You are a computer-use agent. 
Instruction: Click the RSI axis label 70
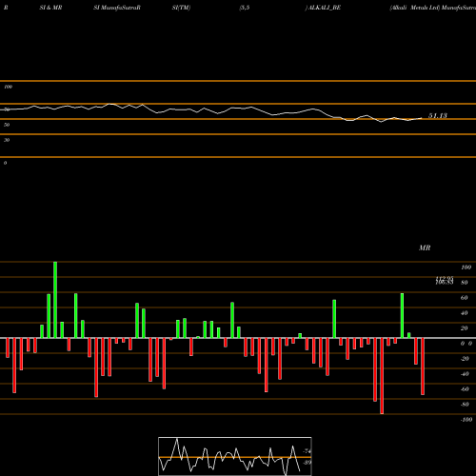pos(7,109)
